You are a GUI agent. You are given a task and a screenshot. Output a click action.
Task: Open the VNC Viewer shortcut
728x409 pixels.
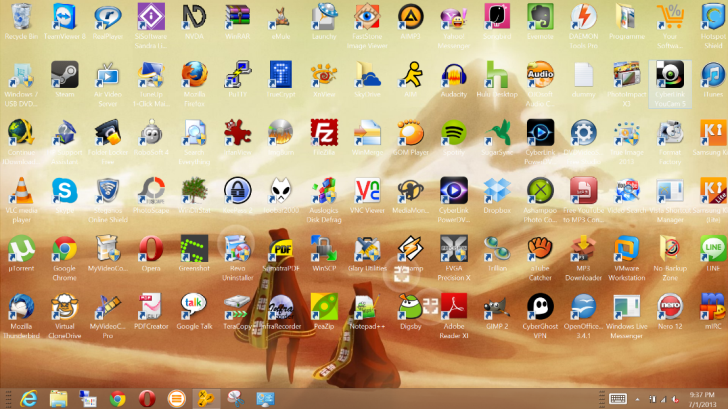tap(367, 191)
